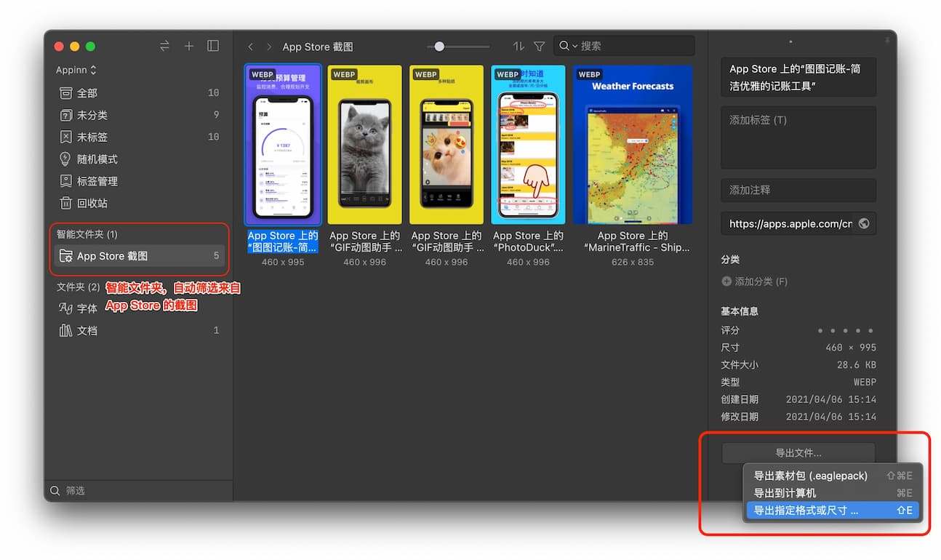The image size is (941, 560).
Task: Adjust the thumbnail zoom slider
Action: (439, 46)
